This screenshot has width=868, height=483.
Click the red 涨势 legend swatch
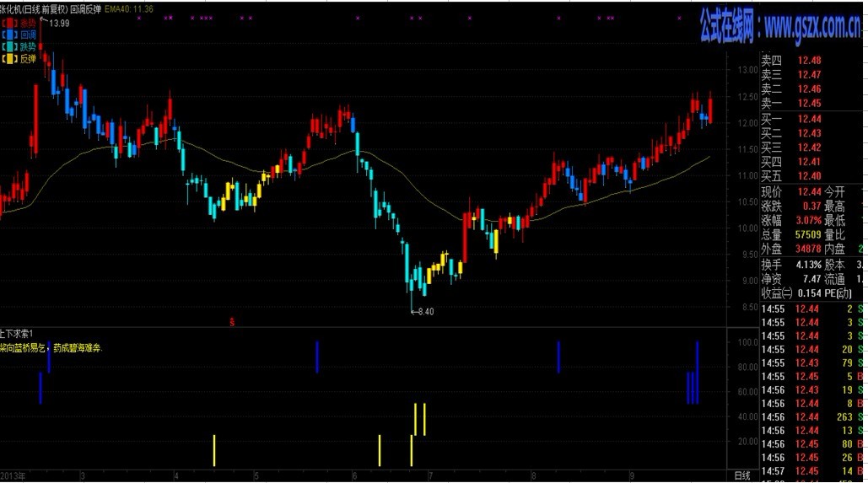coord(10,24)
